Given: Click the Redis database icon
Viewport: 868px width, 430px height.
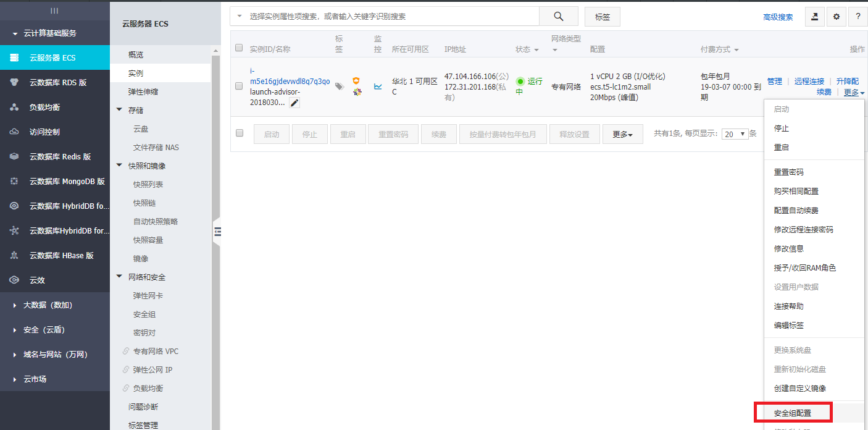Looking at the screenshot, I should point(14,156).
